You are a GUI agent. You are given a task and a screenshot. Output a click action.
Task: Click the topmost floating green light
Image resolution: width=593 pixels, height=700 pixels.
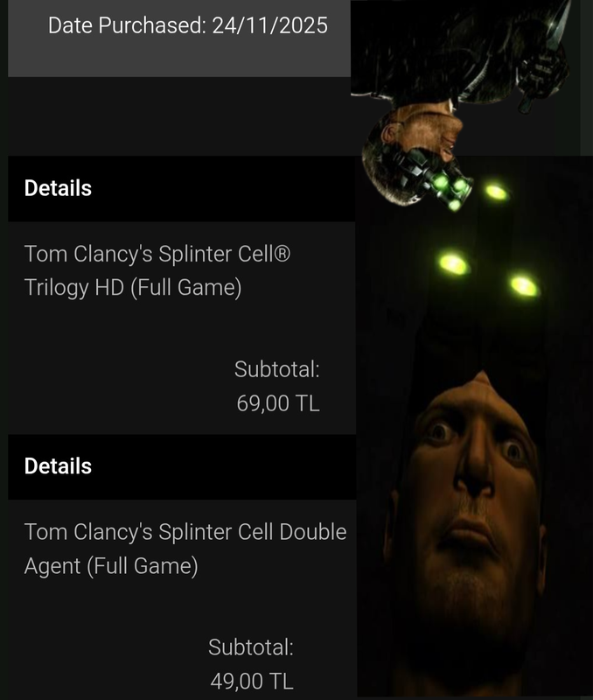496,192
